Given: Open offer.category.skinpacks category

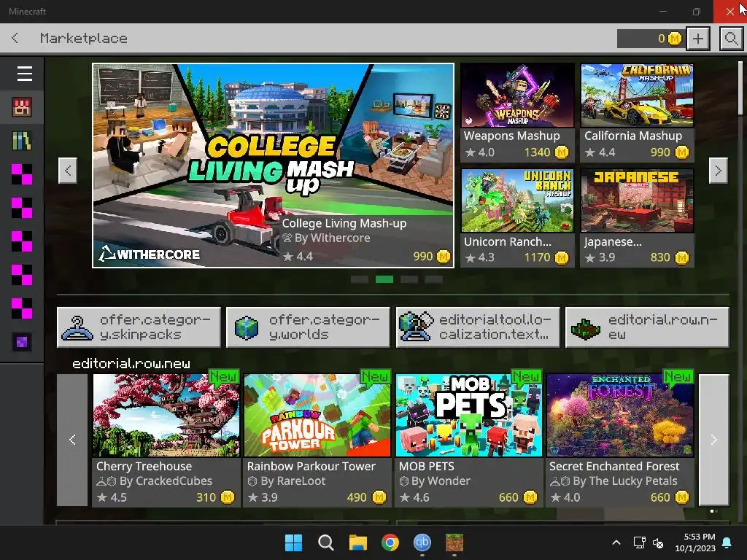Looking at the screenshot, I should coord(139,327).
